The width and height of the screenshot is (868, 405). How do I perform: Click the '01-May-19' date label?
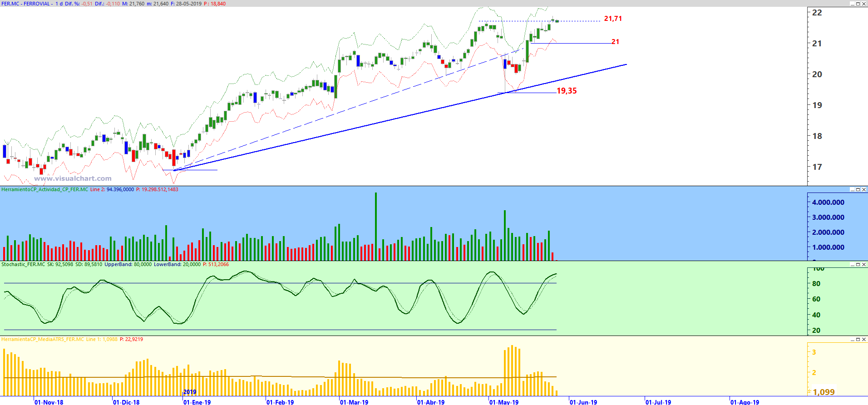click(x=504, y=402)
